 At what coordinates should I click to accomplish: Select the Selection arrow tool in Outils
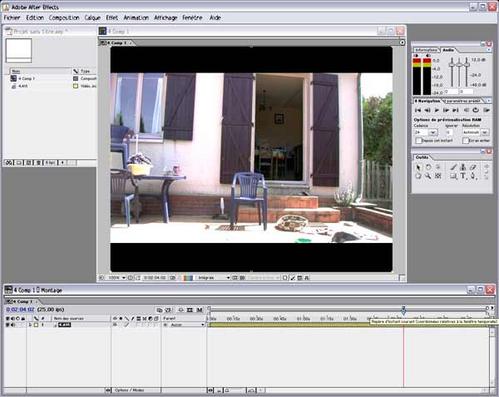[418, 167]
